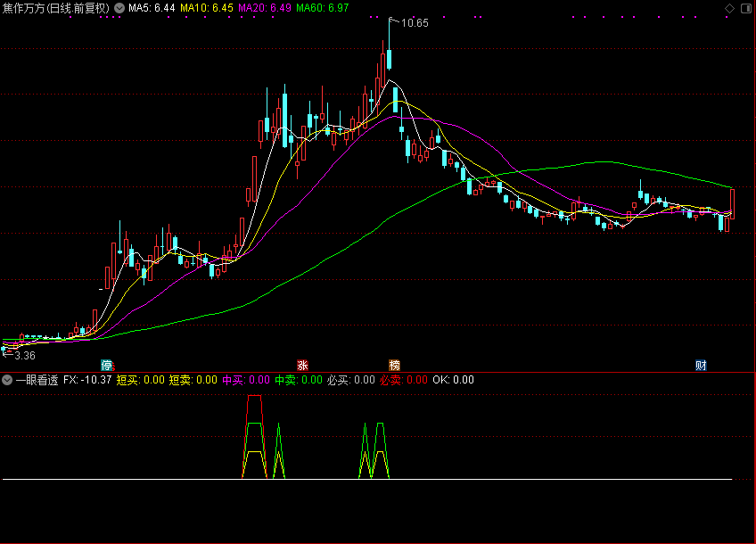756x544 pixels.
Task: Select the MA5 moving average label
Action: [x=152, y=8]
